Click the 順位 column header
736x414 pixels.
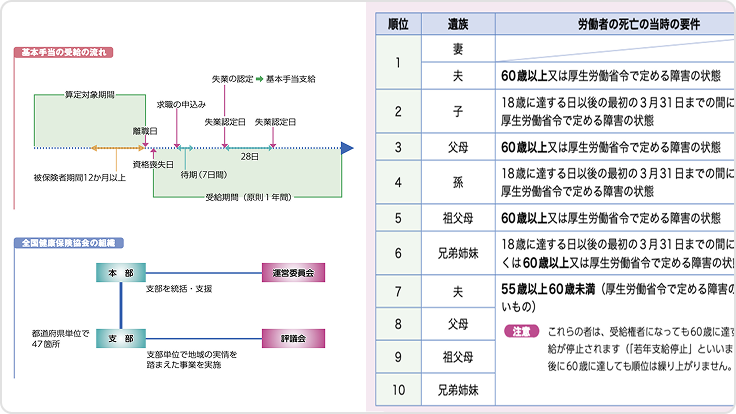tap(397, 23)
